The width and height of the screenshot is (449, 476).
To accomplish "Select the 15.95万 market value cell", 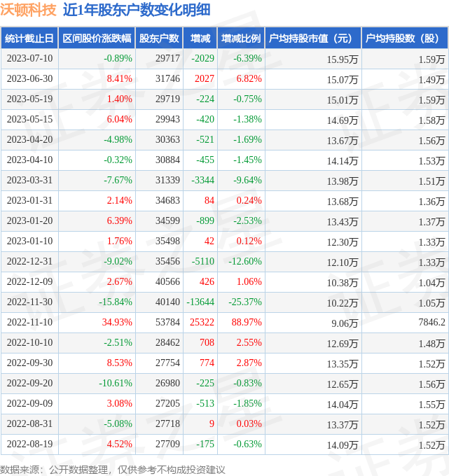I will [343, 59].
